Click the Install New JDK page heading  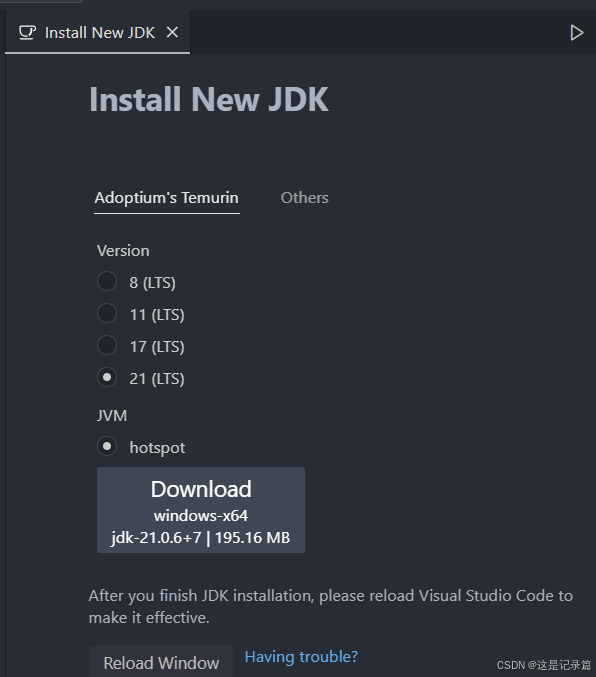209,99
